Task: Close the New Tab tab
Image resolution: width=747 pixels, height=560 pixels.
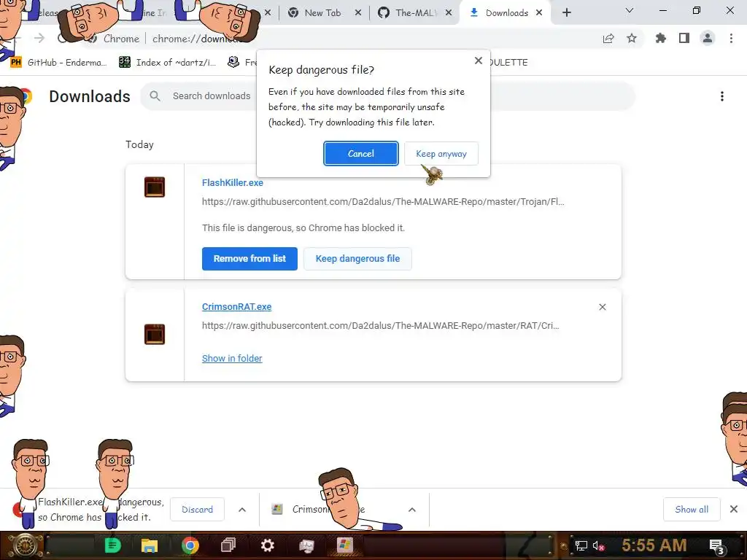Action: tap(358, 13)
